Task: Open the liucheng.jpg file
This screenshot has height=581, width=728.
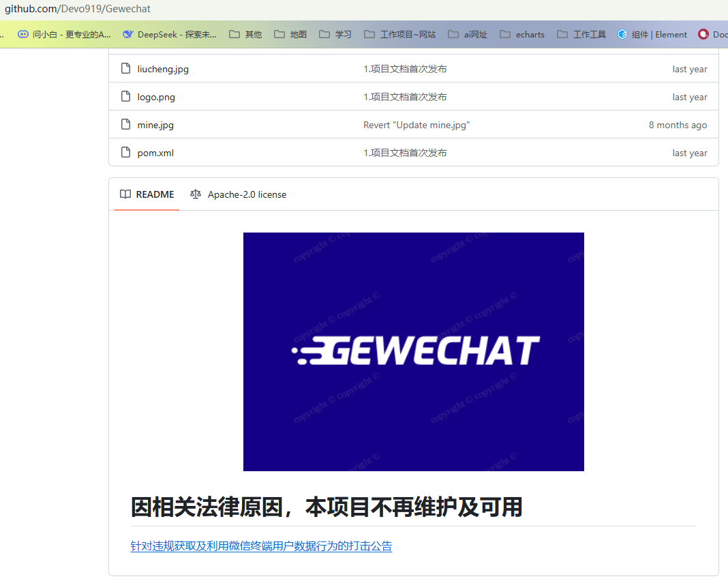Action: pos(163,69)
